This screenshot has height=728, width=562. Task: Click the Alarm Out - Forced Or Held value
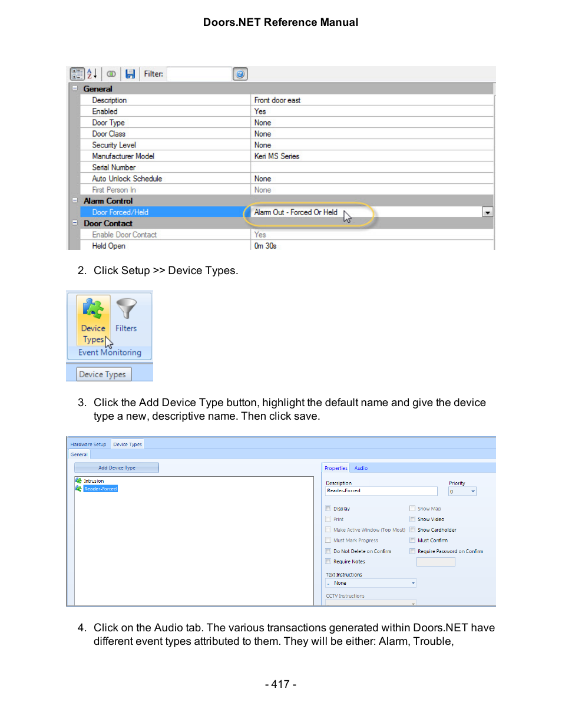pos(296,212)
